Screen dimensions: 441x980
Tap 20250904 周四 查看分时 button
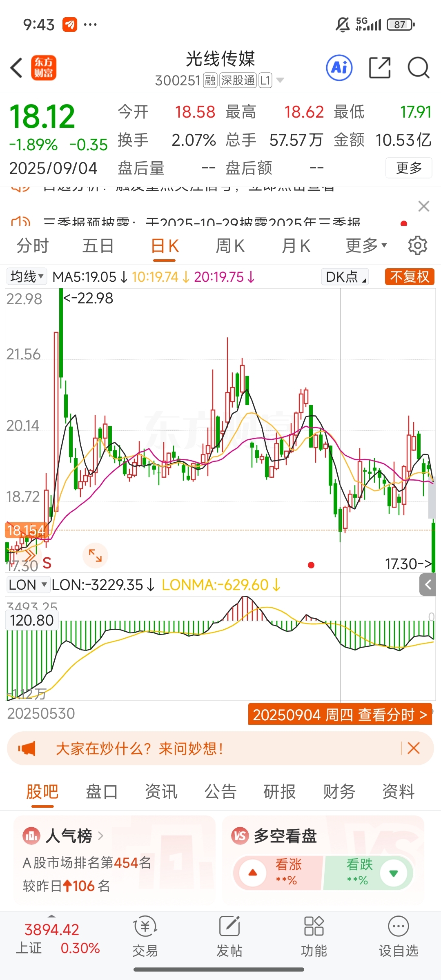340,714
